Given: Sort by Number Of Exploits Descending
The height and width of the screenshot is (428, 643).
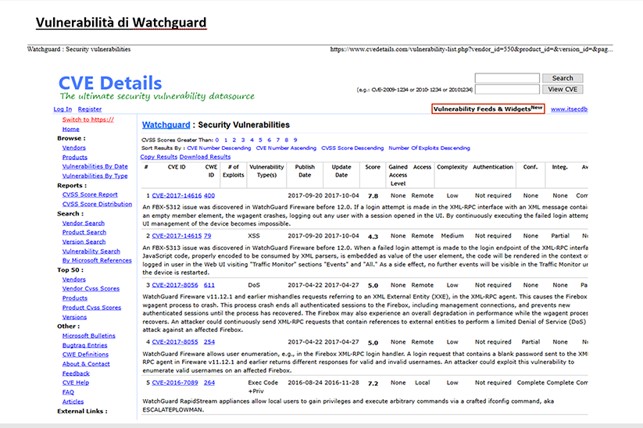Looking at the screenshot, I should (429, 148).
